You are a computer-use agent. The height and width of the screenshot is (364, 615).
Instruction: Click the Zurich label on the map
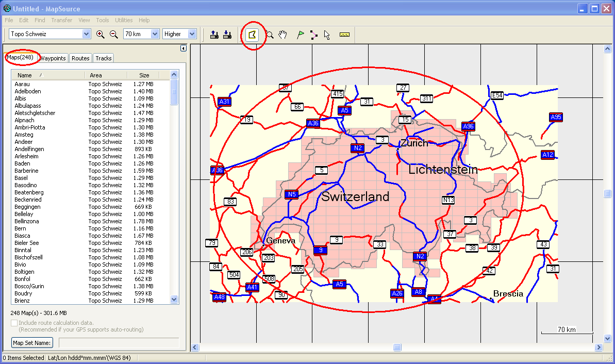click(414, 143)
